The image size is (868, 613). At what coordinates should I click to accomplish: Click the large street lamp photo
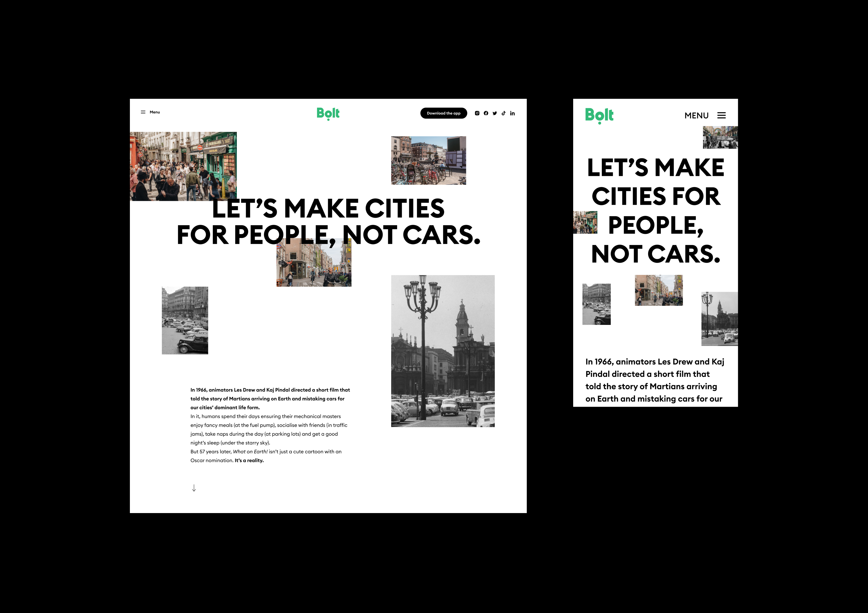[443, 351]
